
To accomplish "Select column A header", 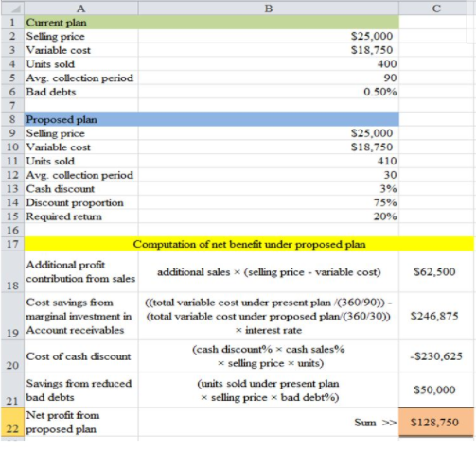I will click(81, 9).
